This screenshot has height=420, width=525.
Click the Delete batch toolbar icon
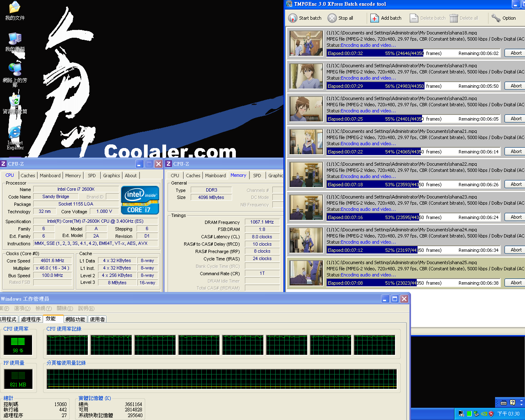pos(414,18)
